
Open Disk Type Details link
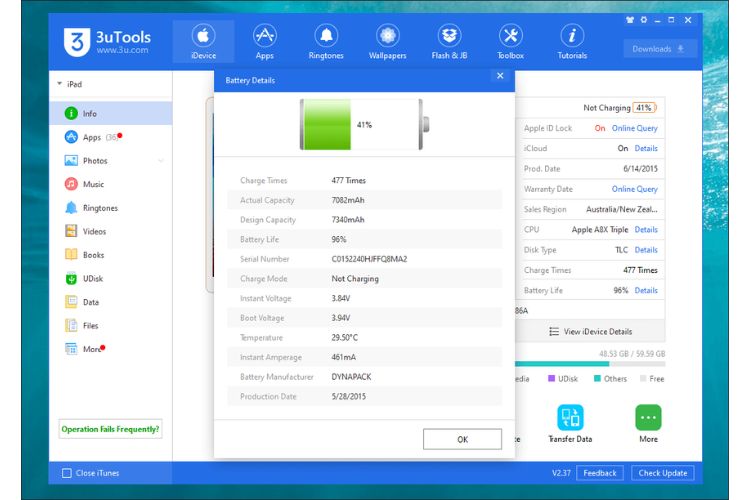click(646, 250)
